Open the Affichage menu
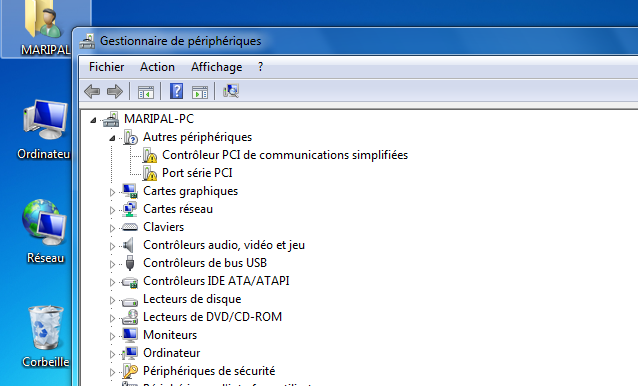The image size is (638, 386). (216, 67)
